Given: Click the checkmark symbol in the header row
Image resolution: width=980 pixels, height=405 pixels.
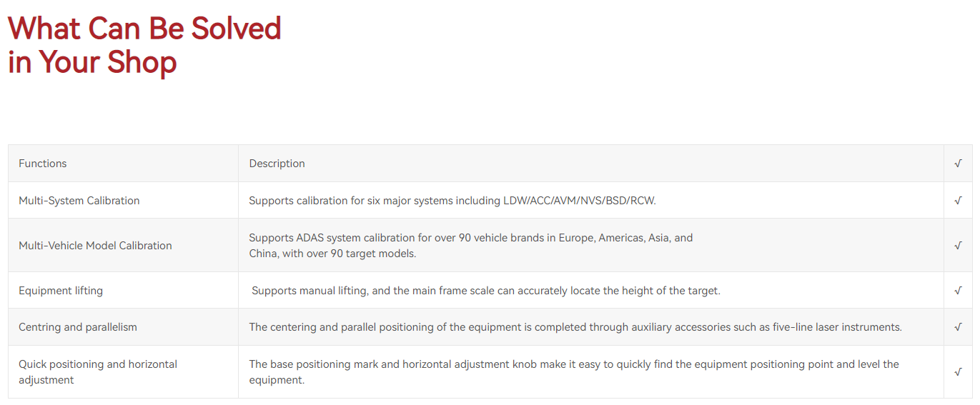Looking at the screenshot, I should pos(958,164).
